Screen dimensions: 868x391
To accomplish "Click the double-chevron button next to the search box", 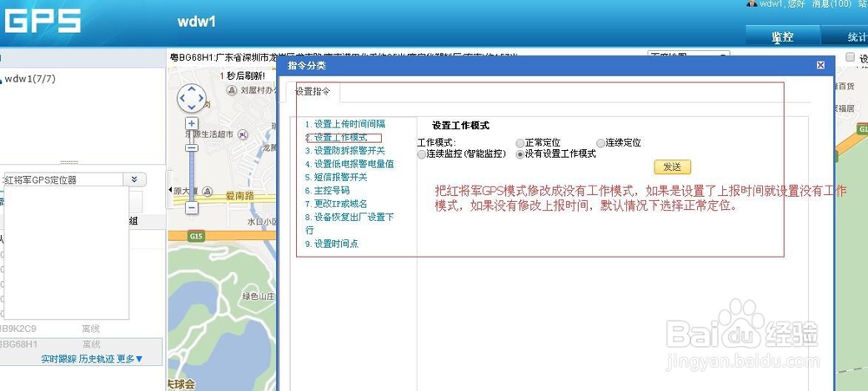I will (135, 179).
